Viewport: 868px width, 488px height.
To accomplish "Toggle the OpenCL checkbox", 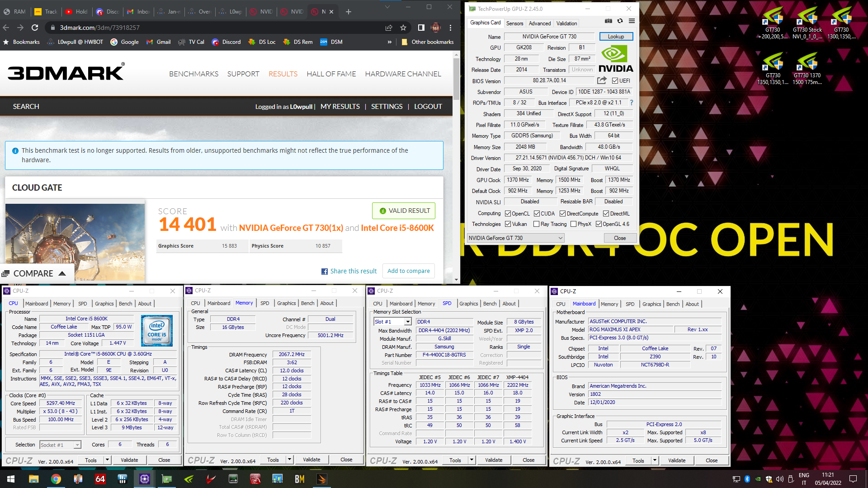I will pyautogui.click(x=508, y=214).
